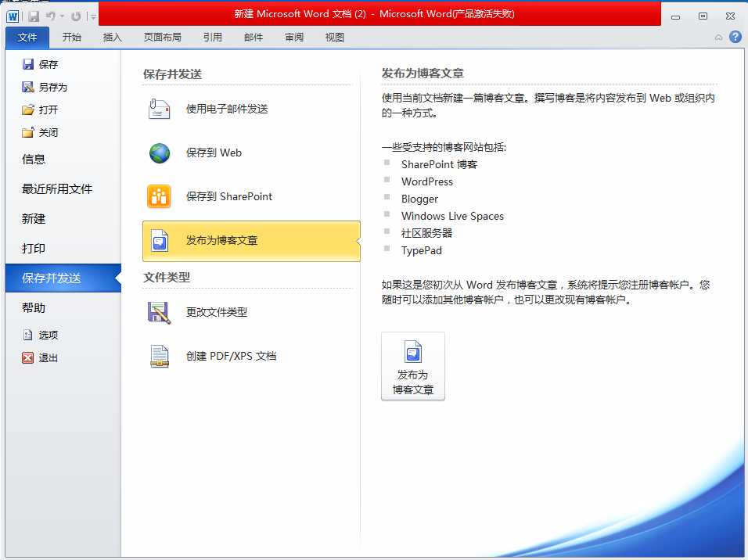Click 打开 text in sidebar
The width and height of the screenshot is (748, 560).
pyautogui.click(x=49, y=109)
